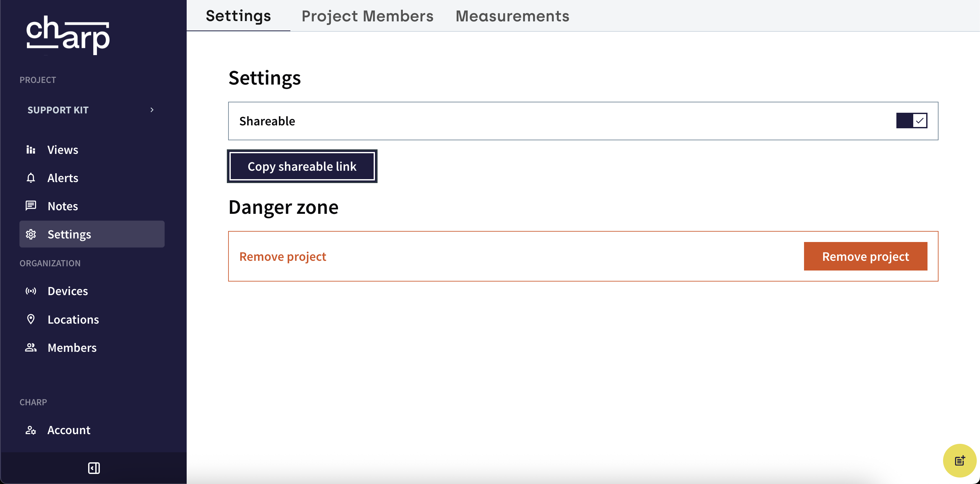Click the Settings page heading

pyautogui.click(x=264, y=78)
